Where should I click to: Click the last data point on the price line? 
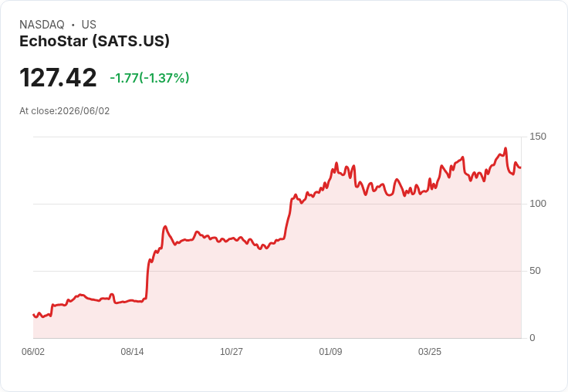(521, 167)
